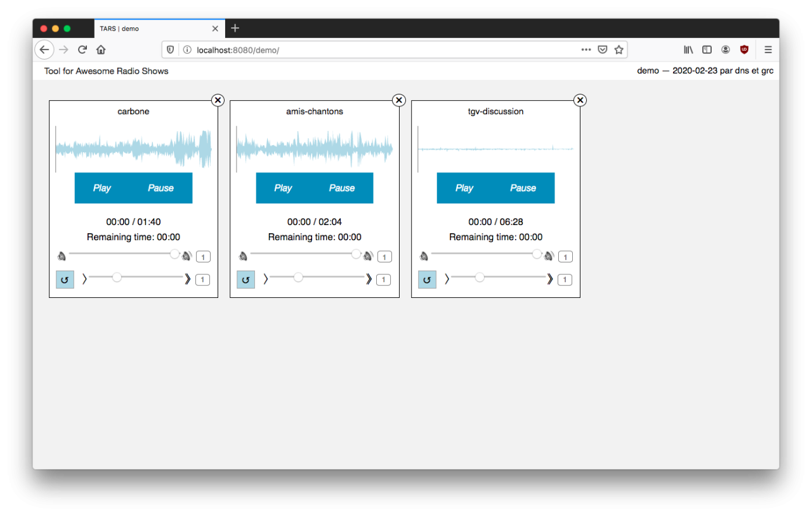The image size is (812, 516).
Task: Open the Library panel in the toolbar
Action: coord(688,49)
